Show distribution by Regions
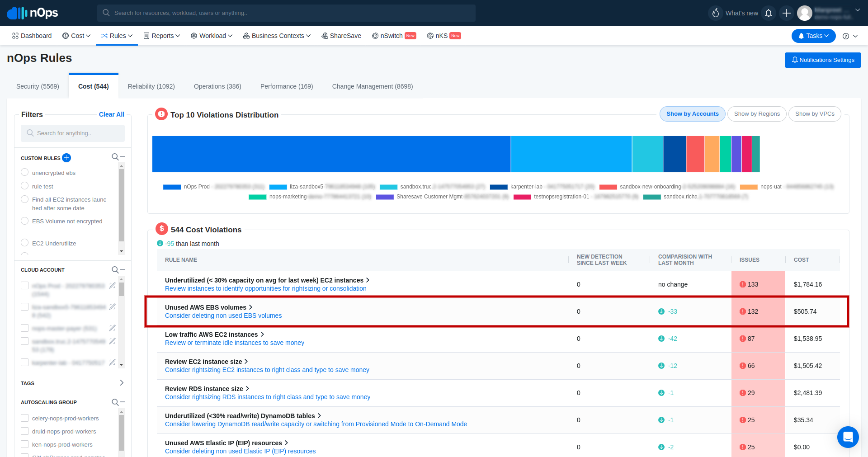Viewport: 868px width, 457px height. (757, 114)
